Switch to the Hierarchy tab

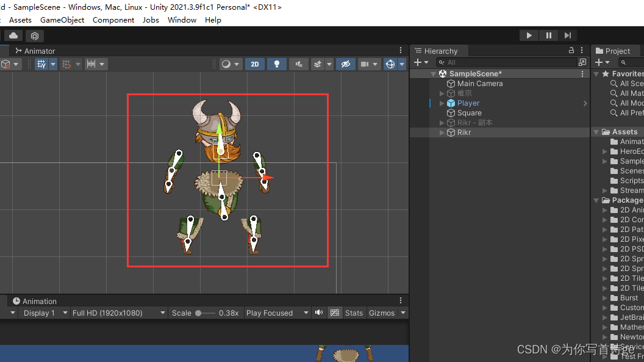coord(436,51)
